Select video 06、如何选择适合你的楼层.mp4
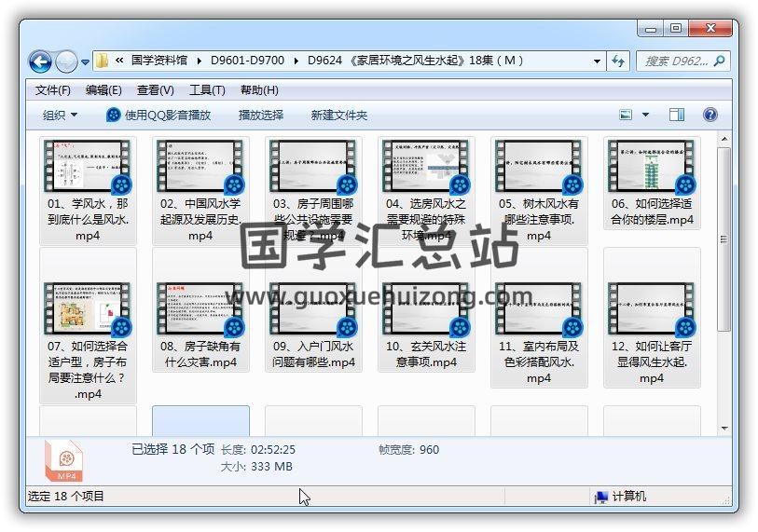The width and height of the screenshot is (758, 532). [x=652, y=183]
